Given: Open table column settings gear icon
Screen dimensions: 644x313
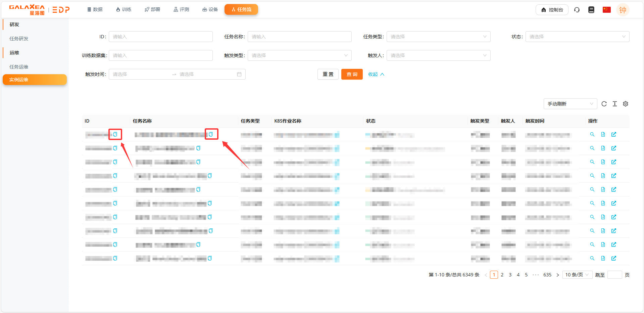Looking at the screenshot, I should coord(626,104).
